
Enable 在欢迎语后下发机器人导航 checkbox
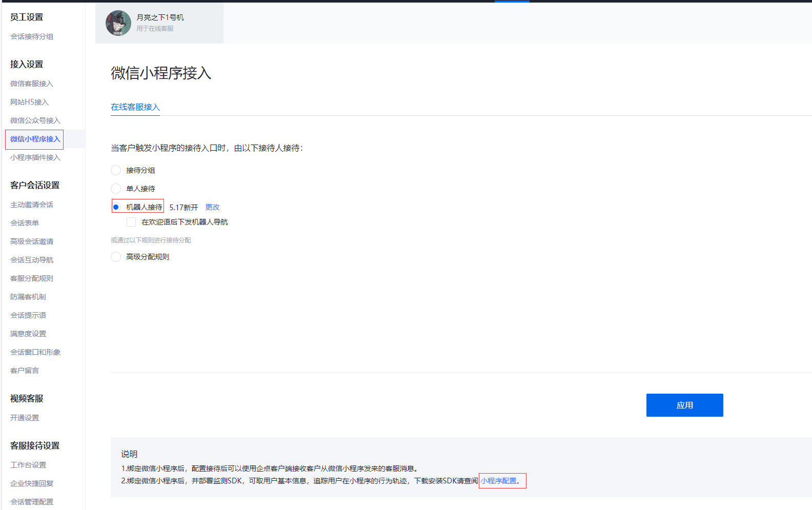[131, 222]
